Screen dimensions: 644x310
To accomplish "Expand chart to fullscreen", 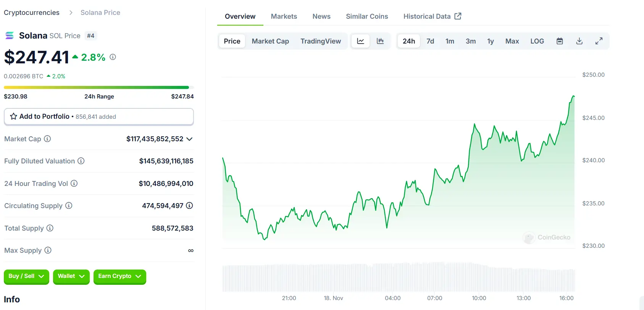I will tap(599, 41).
